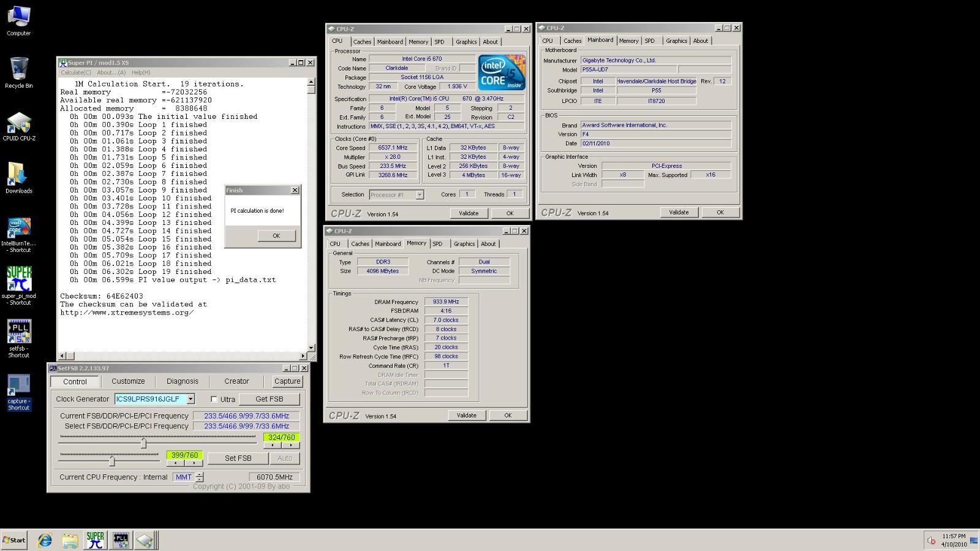
Task: Click the Super PI title bar icon
Action: pos(62,63)
